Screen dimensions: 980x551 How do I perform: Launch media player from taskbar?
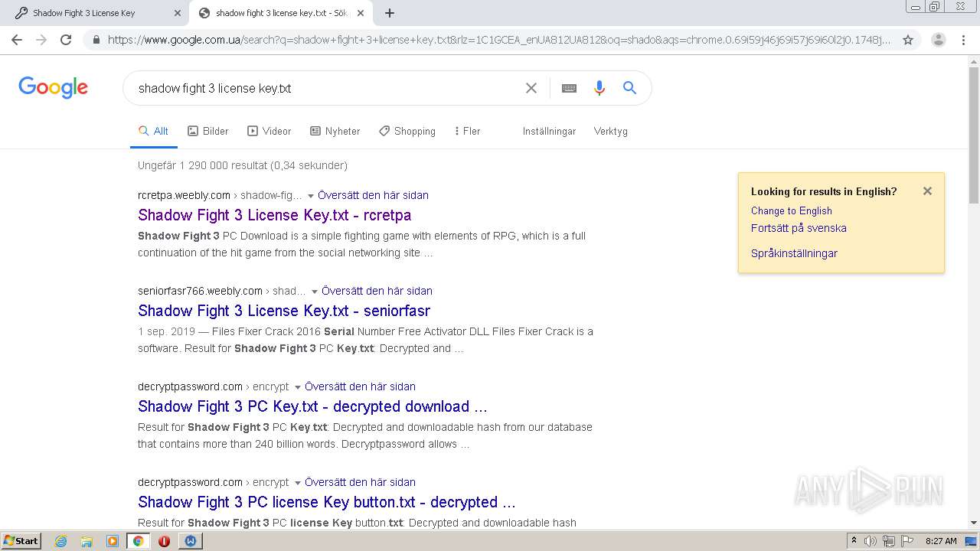[113, 541]
